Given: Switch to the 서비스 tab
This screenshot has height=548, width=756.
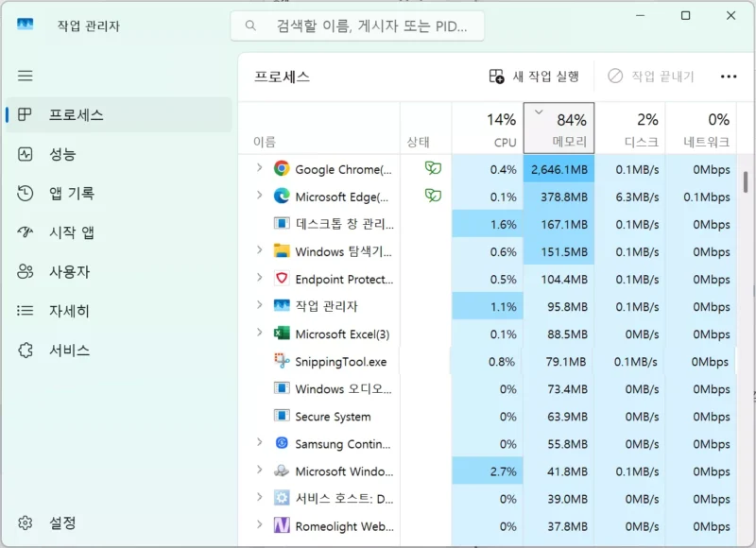Looking at the screenshot, I should (119, 351).
